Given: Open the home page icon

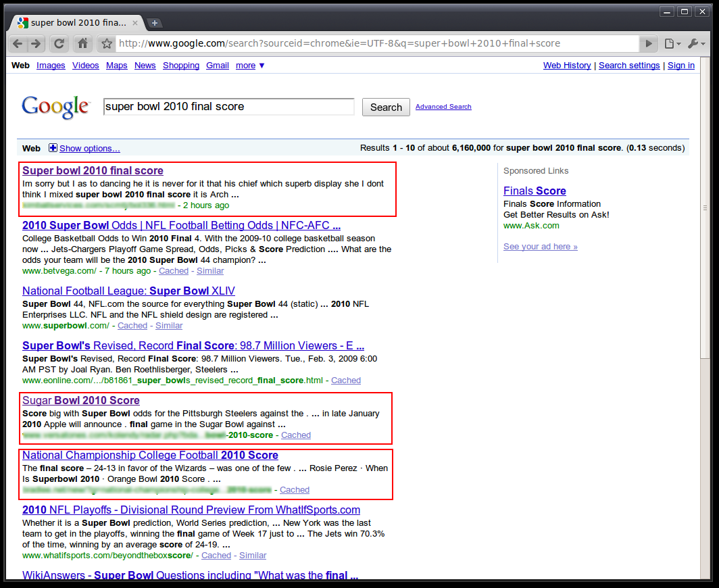Looking at the screenshot, I should tap(82, 43).
